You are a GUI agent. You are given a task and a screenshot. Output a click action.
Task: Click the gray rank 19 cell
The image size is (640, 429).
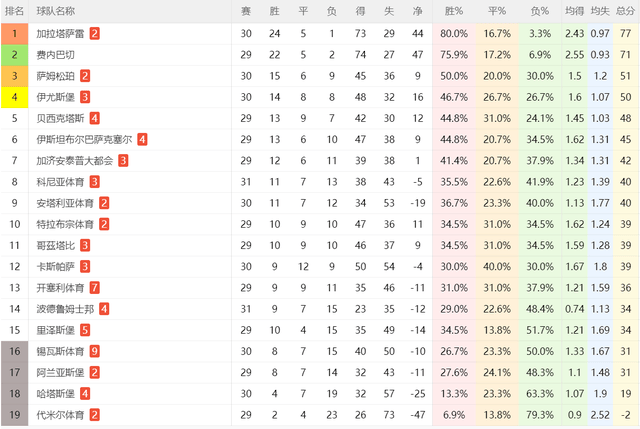pos(15,414)
